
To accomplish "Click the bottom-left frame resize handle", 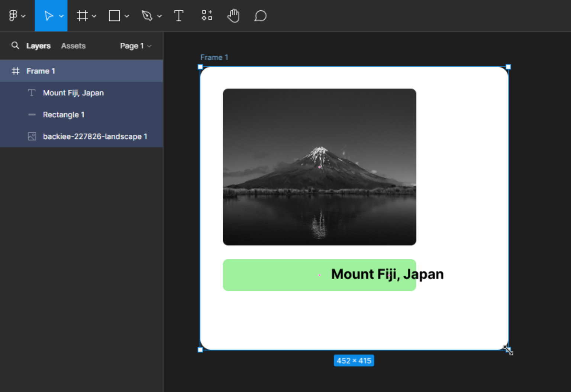I will [200, 350].
